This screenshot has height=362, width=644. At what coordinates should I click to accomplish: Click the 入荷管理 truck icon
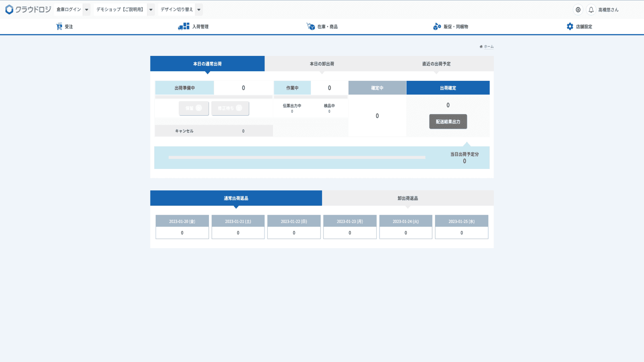pyautogui.click(x=184, y=27)
